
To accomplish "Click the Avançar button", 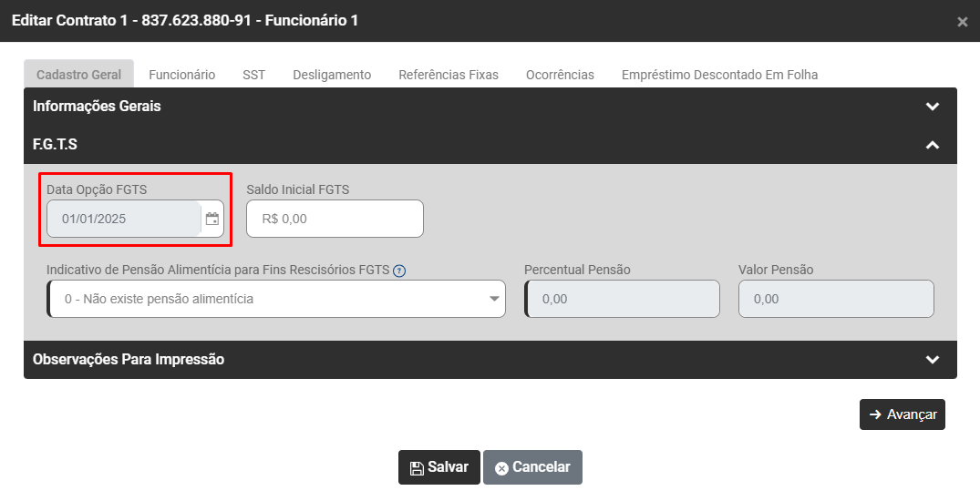I will point(902,414).
